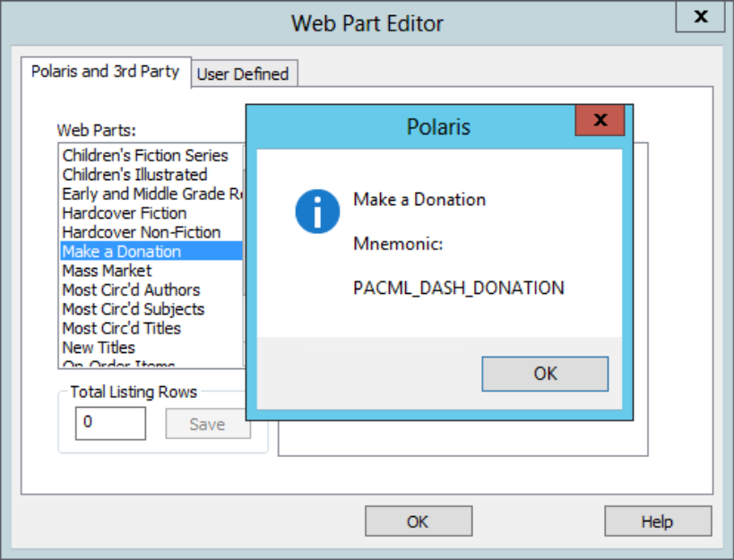Pick Most Circ'd Subjects in list
The width and height of the screenshot is (734, 560).
(133, 309)
